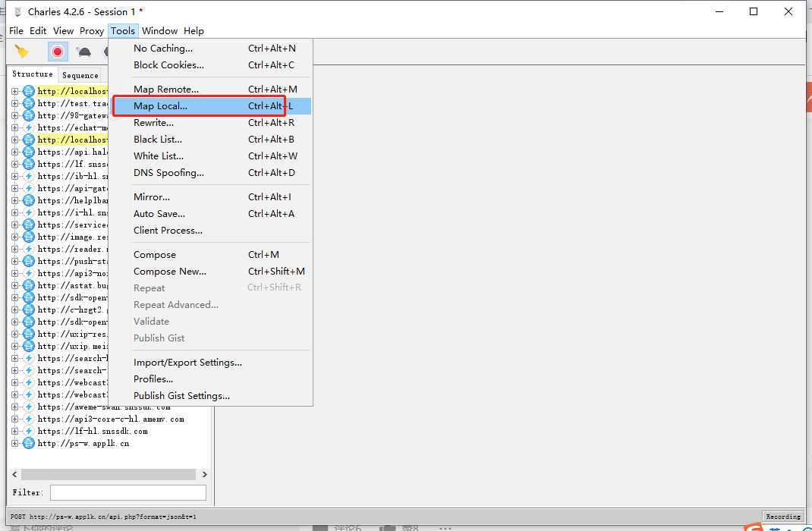Viewport: 812px width, 531px height.
Task: Switch to the Sequence tab
Action: [x=80, y=75]
